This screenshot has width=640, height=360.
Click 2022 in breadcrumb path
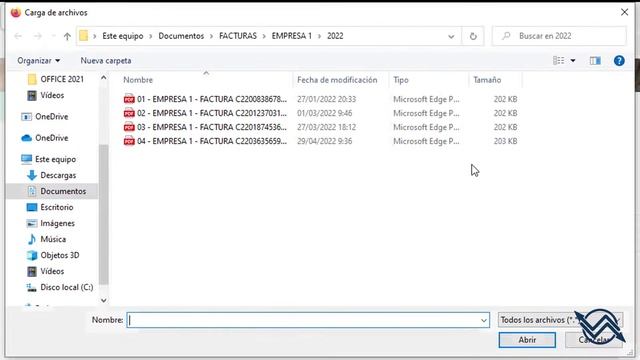point(335,36)
